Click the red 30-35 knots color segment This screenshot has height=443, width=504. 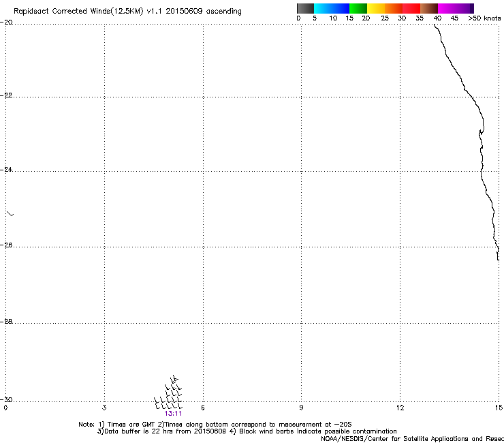point(411,8)
